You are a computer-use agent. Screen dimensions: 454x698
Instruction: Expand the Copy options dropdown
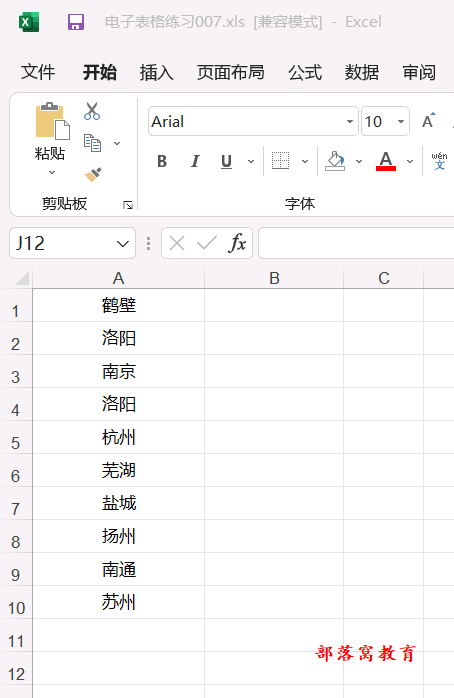coord(117,143)
